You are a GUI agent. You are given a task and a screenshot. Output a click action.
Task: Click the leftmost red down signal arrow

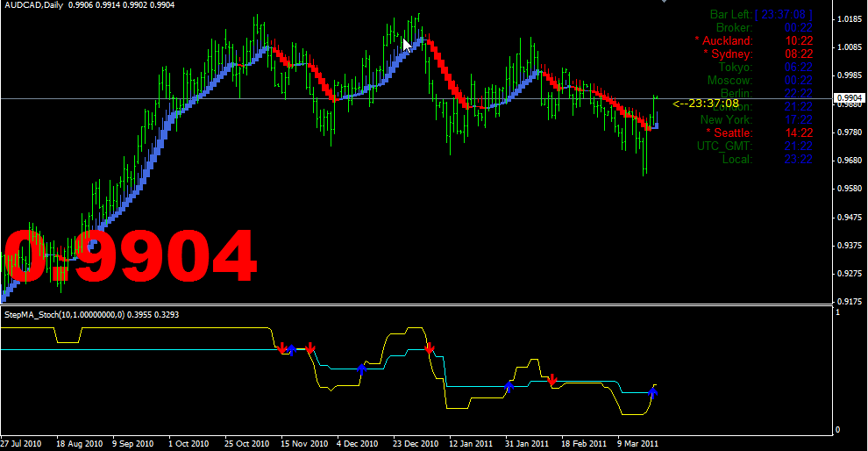[281, 348]
